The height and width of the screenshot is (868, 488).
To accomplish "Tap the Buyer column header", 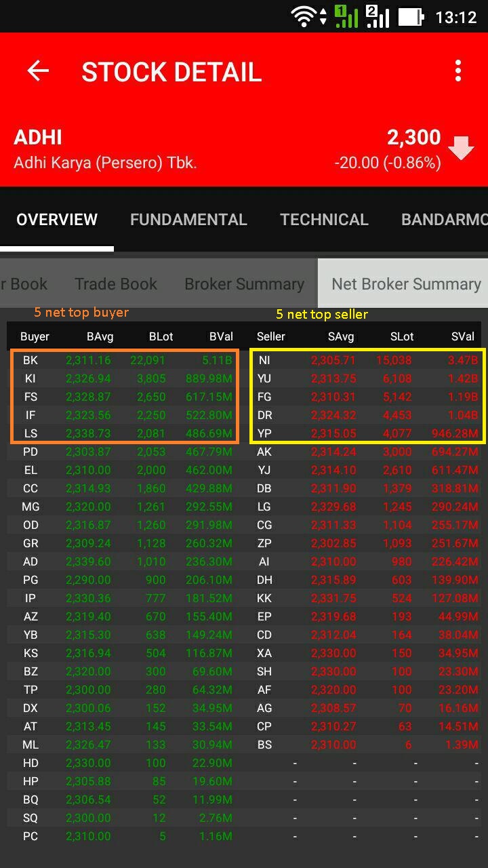I will [35, 336].
